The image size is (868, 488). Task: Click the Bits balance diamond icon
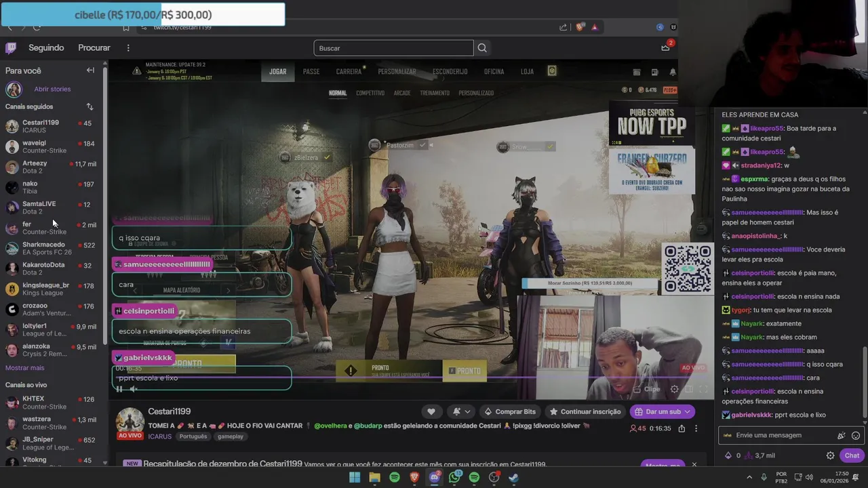tap(728, 455)
